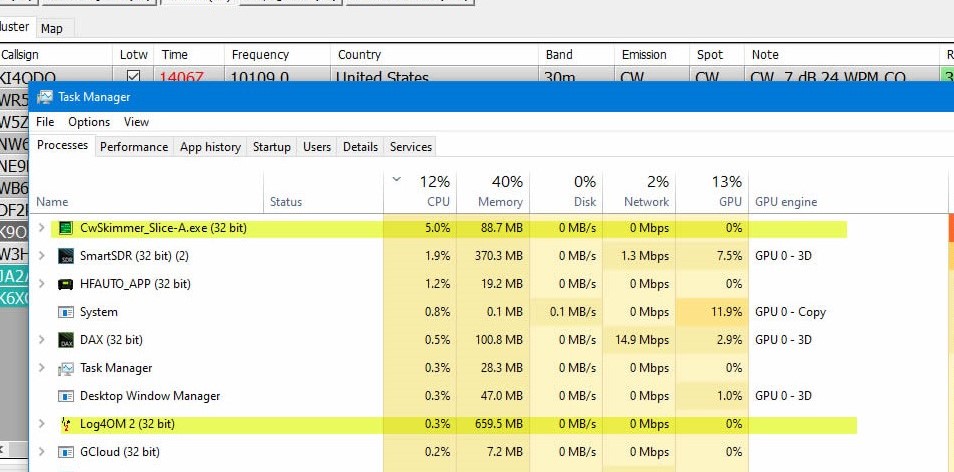Click the Spot column header in cluster table
The image size is (954, 472).
point(717,55)
